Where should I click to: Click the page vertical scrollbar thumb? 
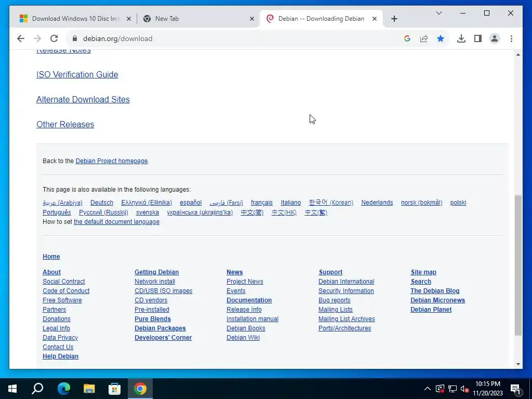tap(518, 265)
